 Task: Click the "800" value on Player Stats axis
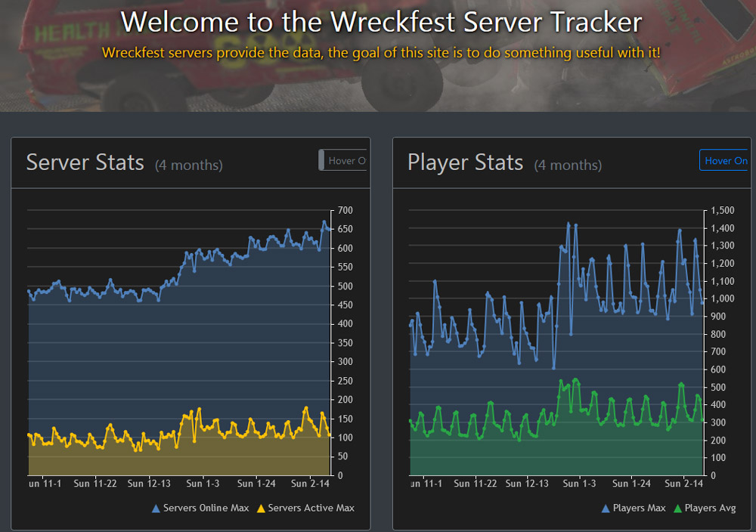pos(718,334)
